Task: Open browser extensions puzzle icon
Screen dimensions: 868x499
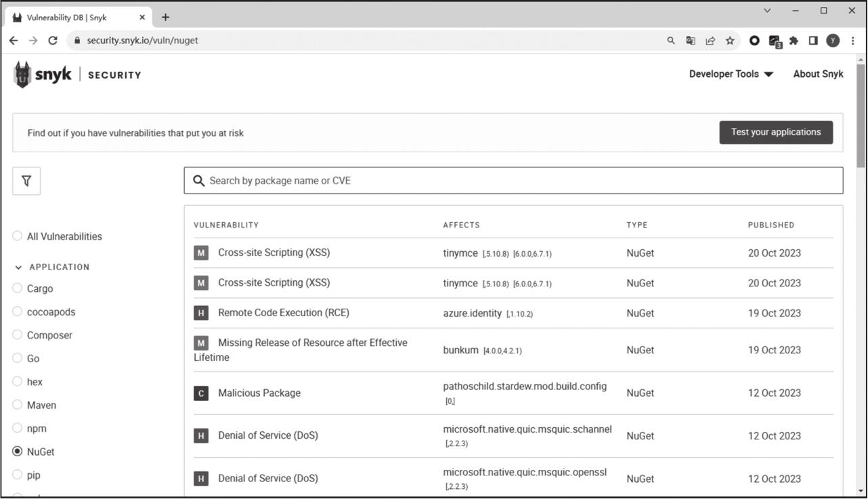Action: 794,41
